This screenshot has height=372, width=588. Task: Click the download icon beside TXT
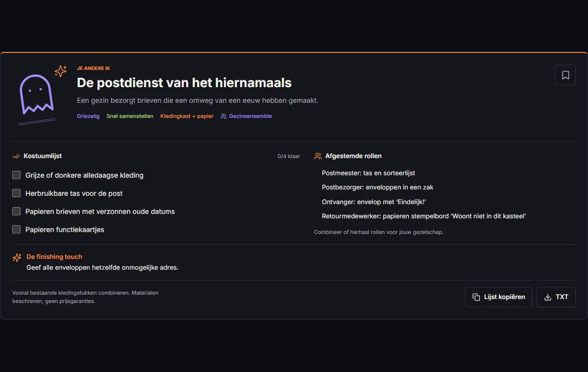[x=548, y=297]
